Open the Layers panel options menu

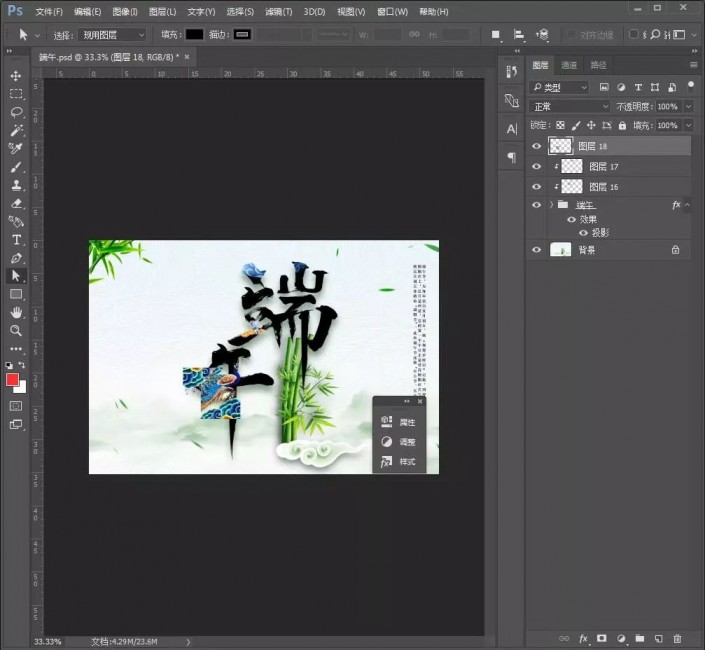694,65
